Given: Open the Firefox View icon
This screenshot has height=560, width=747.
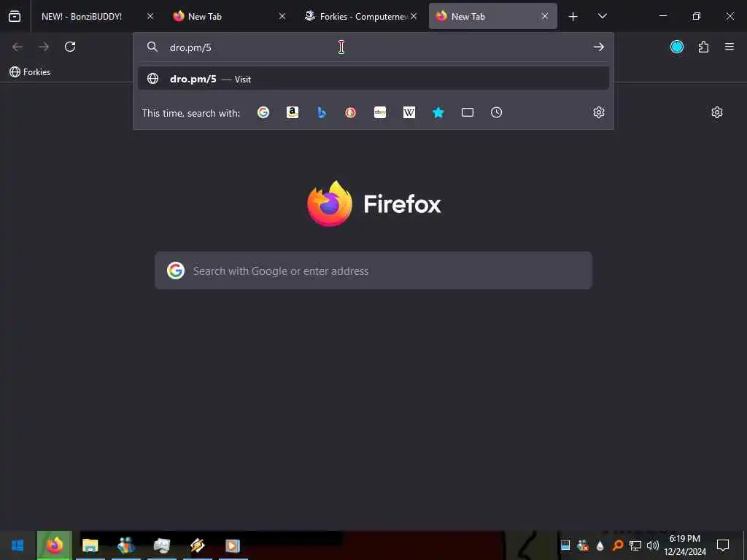Looking at the screenshot, I should 15,16.
